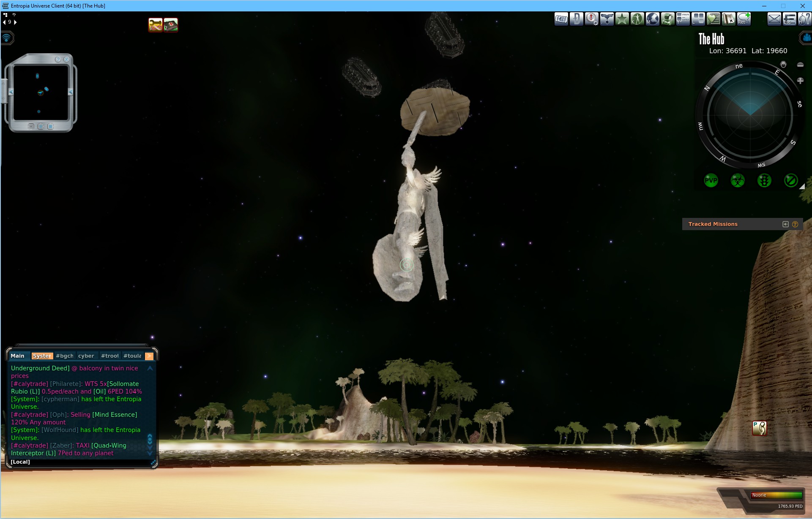
Task: Click the 1765.93 PED balance text
Action: [790, 506]
